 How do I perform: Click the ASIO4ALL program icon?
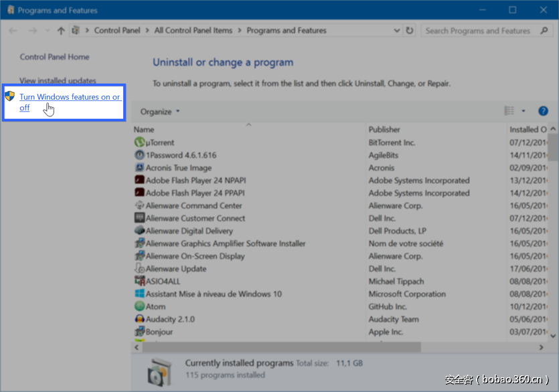click(139, 281)
